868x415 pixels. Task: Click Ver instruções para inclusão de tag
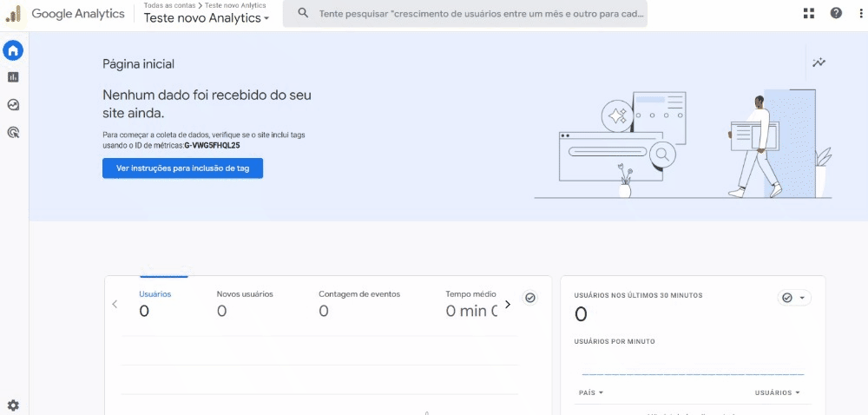tap(182, 168)
